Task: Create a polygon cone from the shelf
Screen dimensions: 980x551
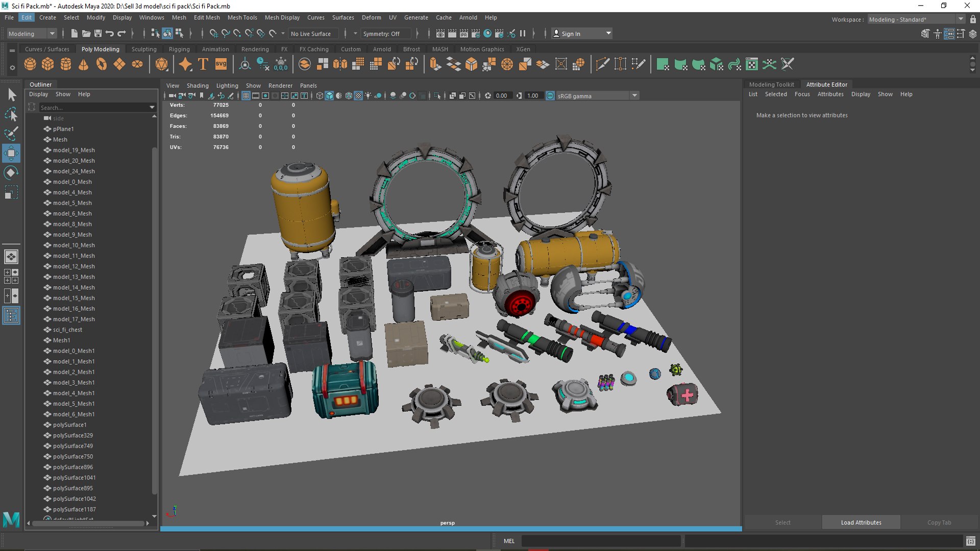Action: (x=84, y=64)
